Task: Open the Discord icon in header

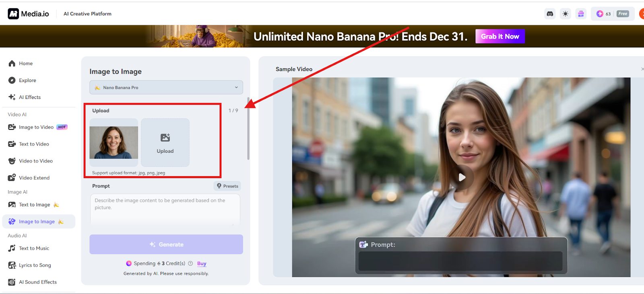Action: (550, 14)
